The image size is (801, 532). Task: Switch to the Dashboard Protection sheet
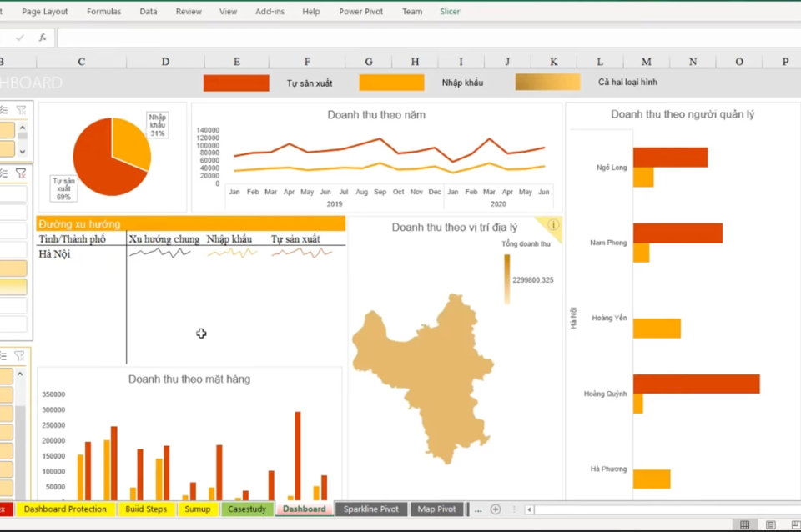tap(65, 509)
